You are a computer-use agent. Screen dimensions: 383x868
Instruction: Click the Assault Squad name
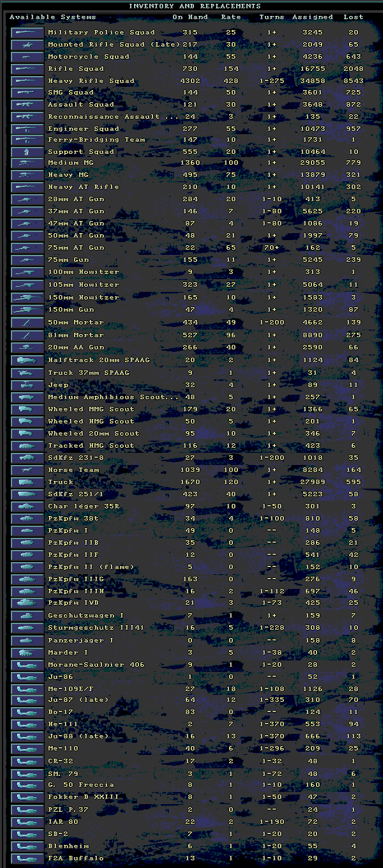pyautogui.click(x=81, y=105)
